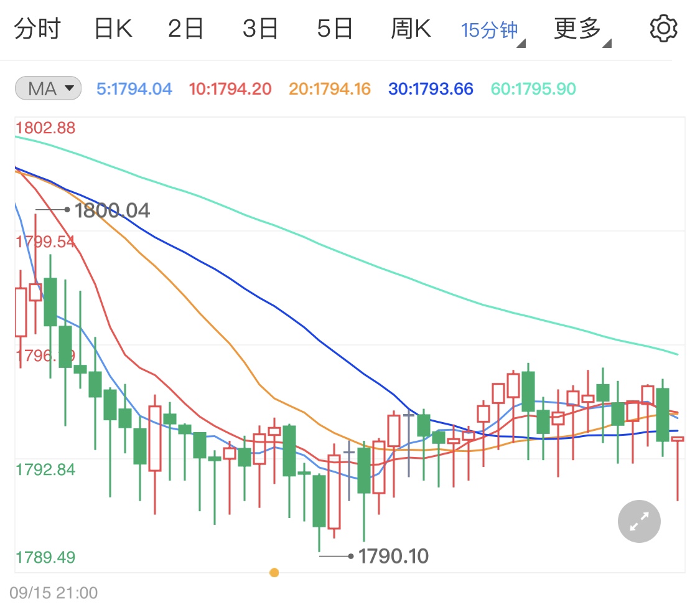Select the 5日 chart tab
The image size is (700, 607).
(x=335, y=29)
